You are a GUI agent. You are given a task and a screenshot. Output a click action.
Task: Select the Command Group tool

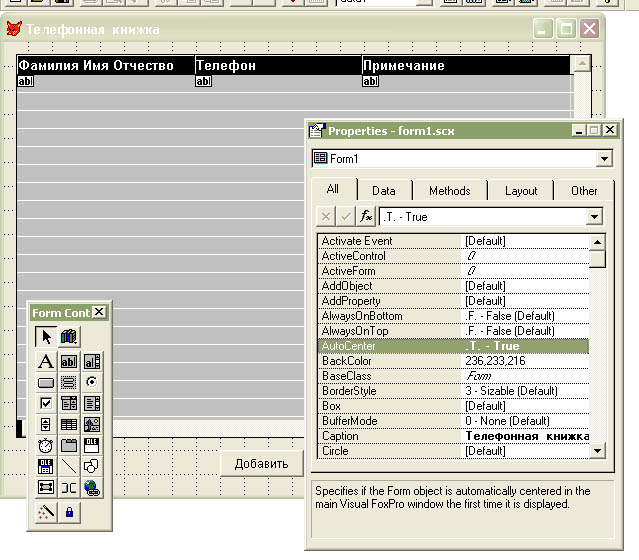pyautogui.click(x=68, y=382)
